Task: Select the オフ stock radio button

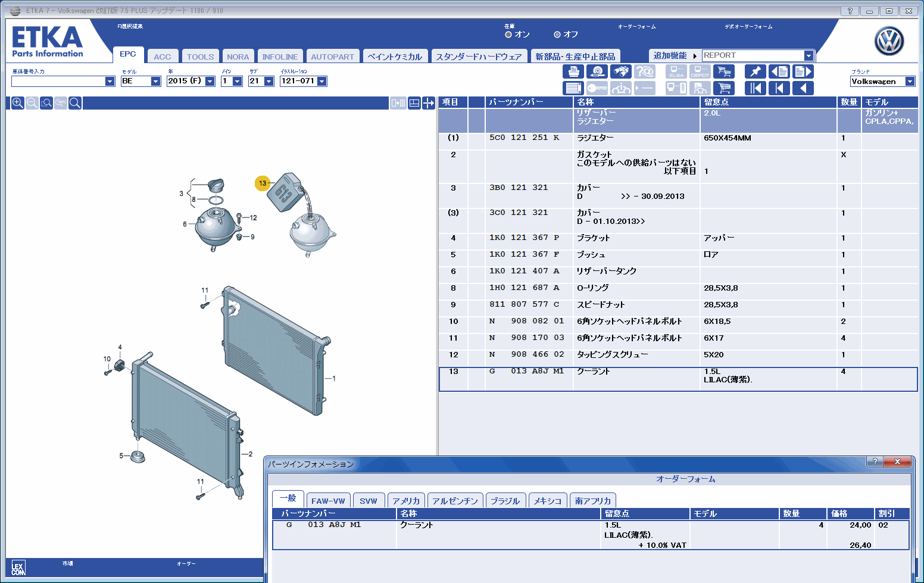Action: tap(557, 35)
